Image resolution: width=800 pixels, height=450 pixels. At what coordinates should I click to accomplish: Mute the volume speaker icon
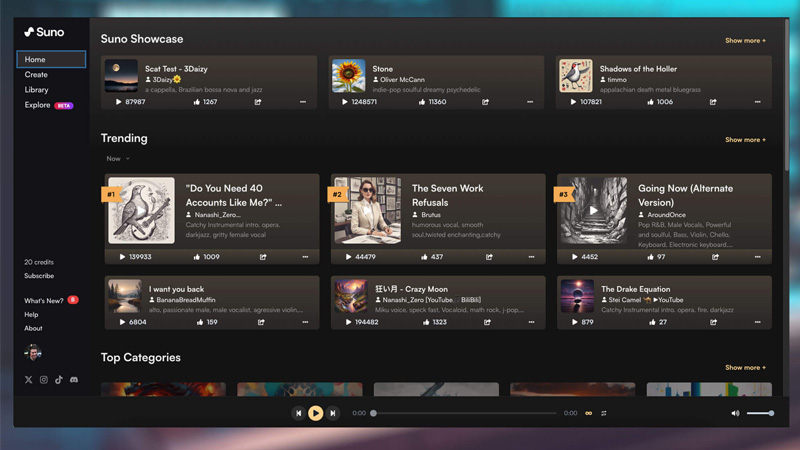click(x=735, y=413)
